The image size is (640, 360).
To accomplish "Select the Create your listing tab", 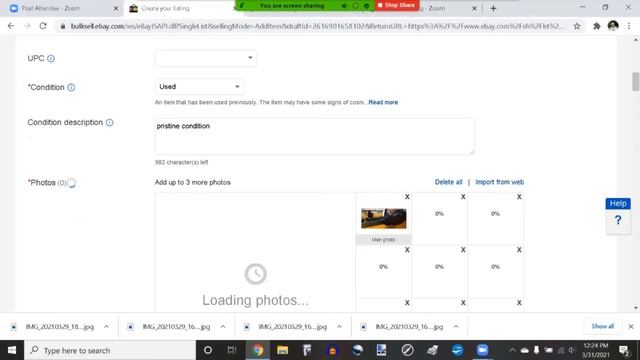I will (180, 8).
